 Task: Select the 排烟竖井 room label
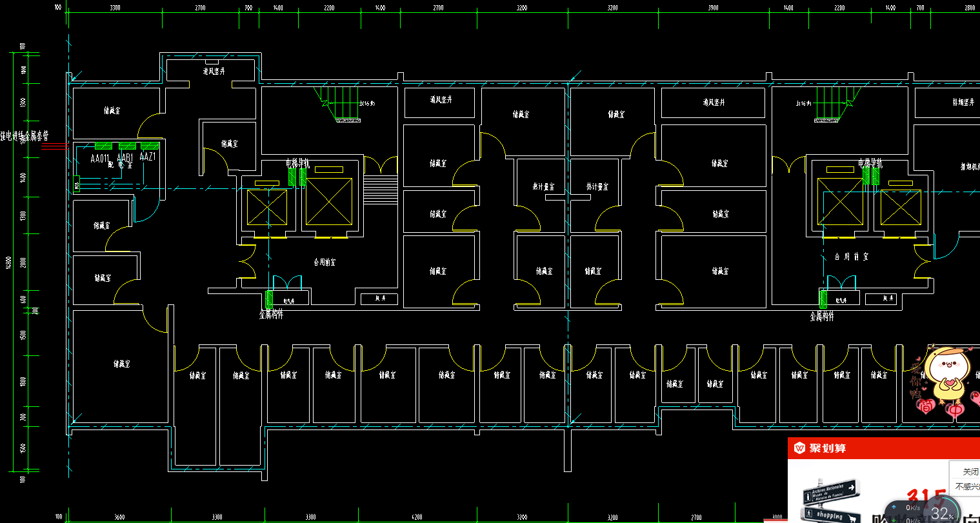tap(963, 102)
